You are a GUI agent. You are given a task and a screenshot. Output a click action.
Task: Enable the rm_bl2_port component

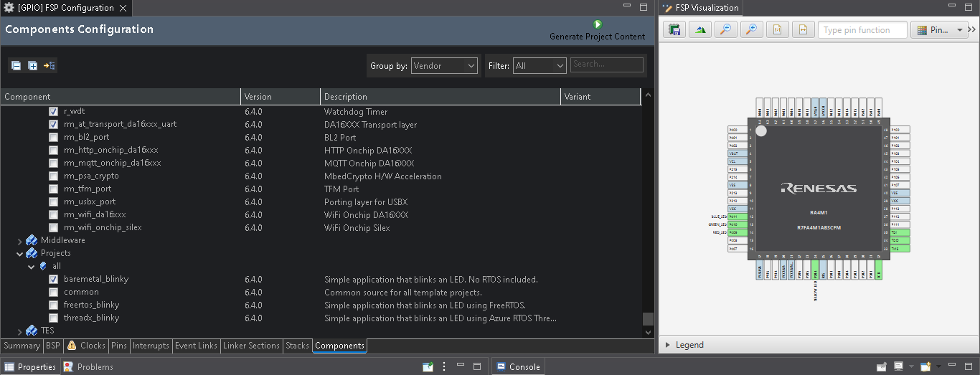[x=53, y=138]
